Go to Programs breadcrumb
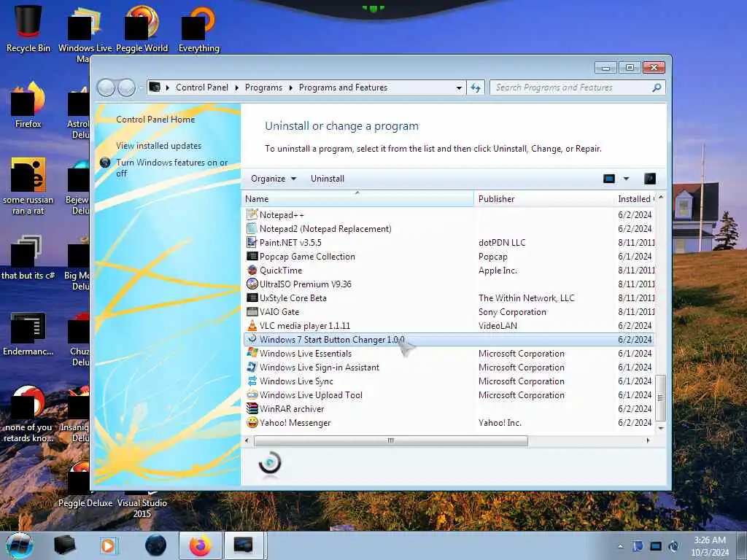Image resolution: width=747 pixels, height=560 pixels. click(263, 87)
